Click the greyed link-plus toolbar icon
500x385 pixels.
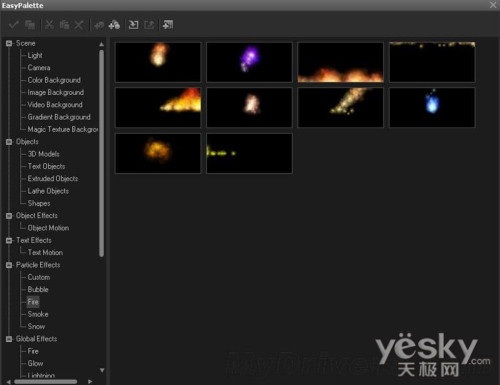(x=99, y=25)
